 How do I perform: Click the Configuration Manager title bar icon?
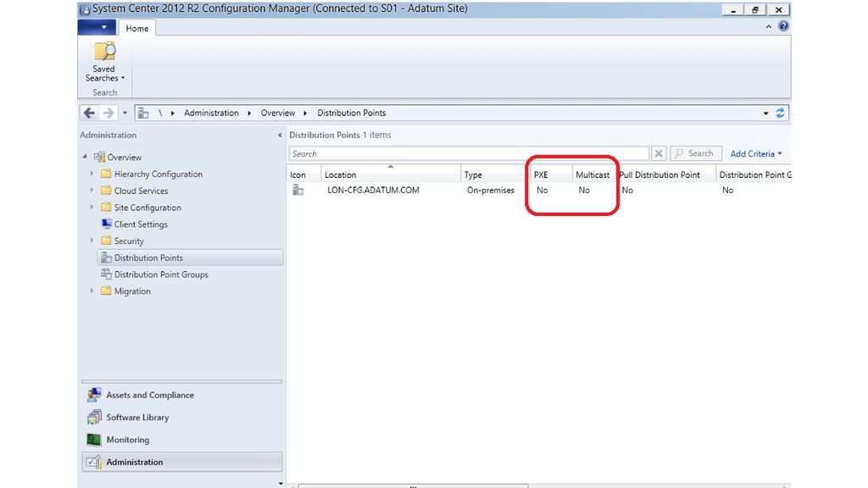(x=85, y=9)
